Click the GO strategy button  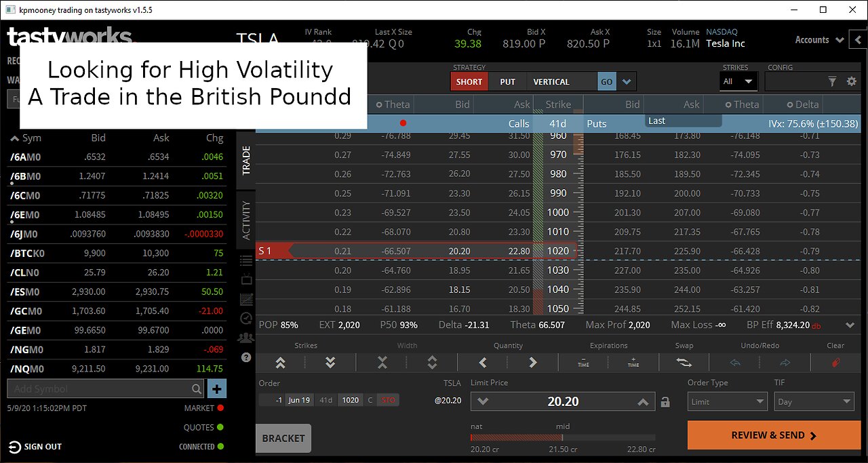point(607,82)
